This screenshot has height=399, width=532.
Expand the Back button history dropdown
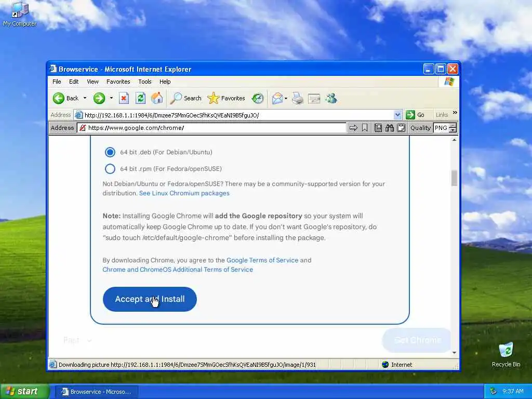tap(85, 98)
